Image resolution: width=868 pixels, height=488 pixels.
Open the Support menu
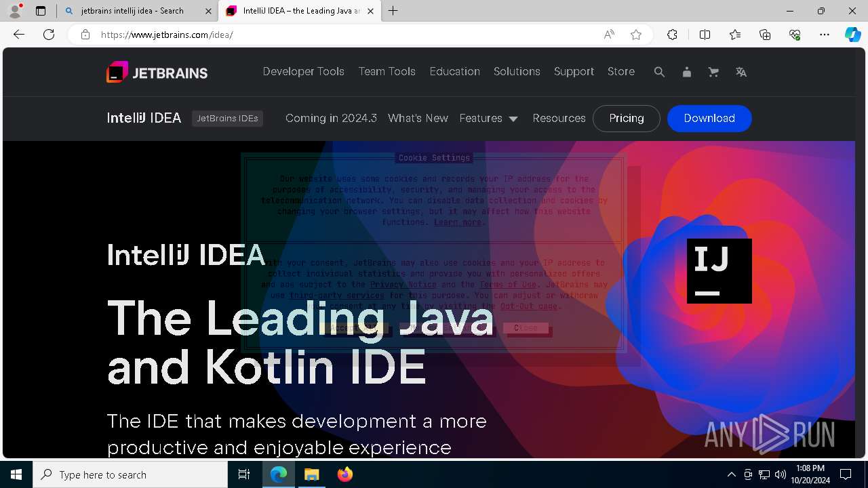click(x=574, y=72)
